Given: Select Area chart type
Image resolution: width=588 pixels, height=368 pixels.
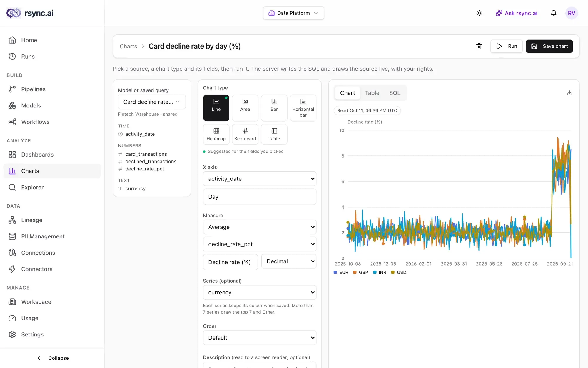Looking at the screenshot, I should point(245,108).
